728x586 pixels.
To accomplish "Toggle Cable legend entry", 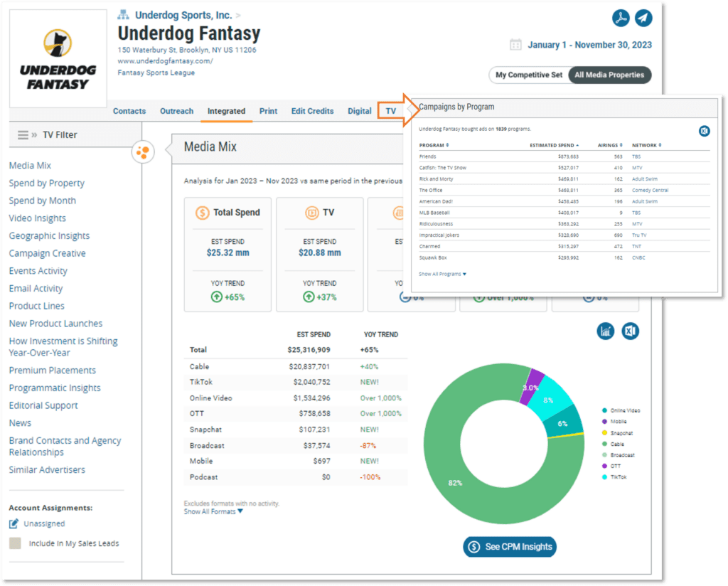I will pyautogui.click(x=613, y=444).
